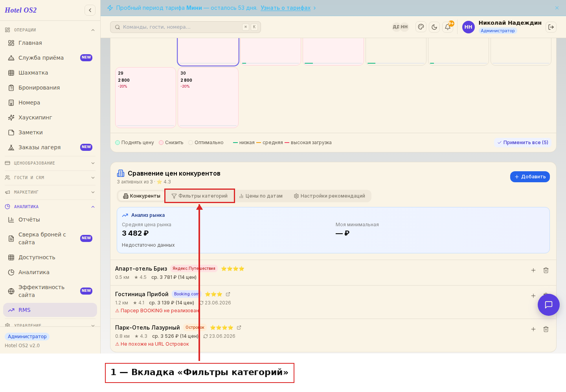Click Парк-Отель Лазурный competitor name
Screen dimensions: 566x392
pyautogui.click(x=147, y=328)
